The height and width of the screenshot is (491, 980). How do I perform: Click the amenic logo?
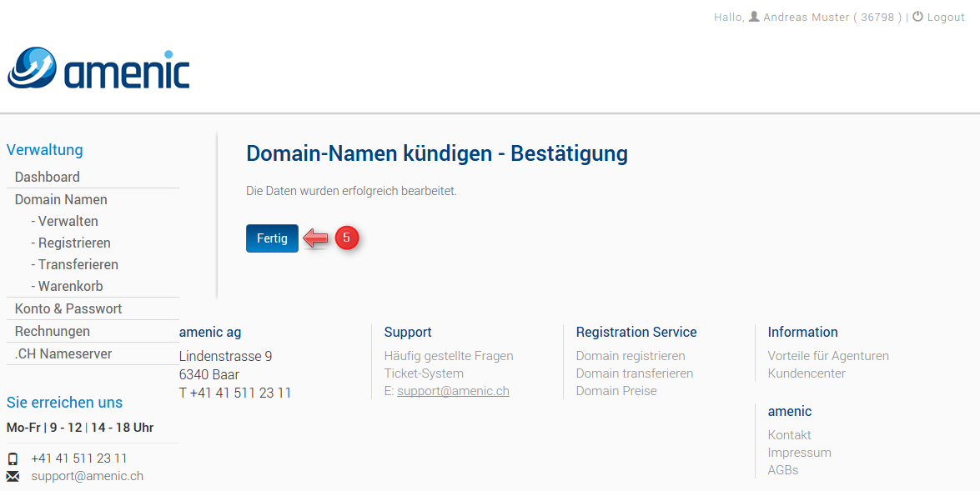pos(98,68)
